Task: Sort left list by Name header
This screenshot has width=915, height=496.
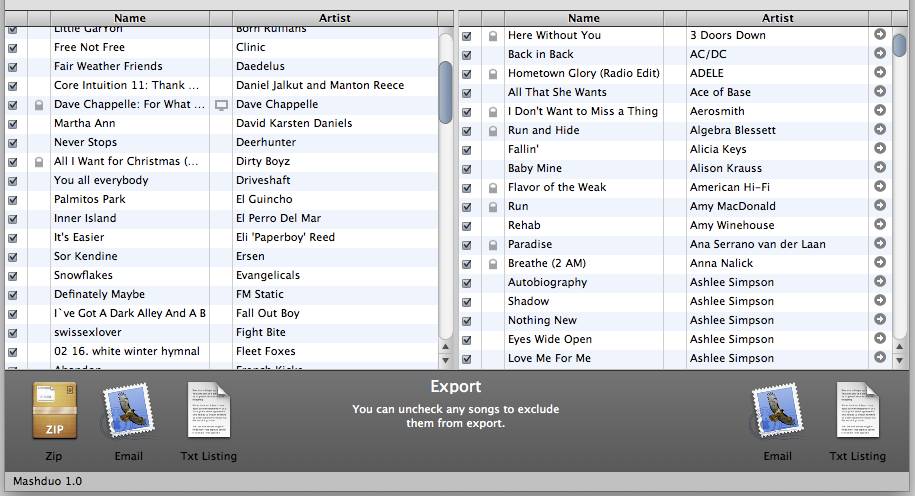Action: click(129, 18)
